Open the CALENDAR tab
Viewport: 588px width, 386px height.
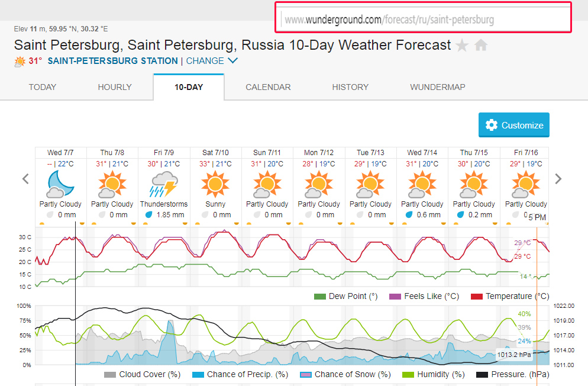pyautogui.click(x=268, y=87)
